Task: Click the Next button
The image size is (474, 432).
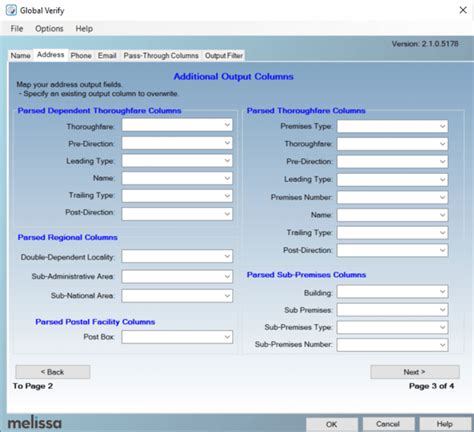Action: 415,372
